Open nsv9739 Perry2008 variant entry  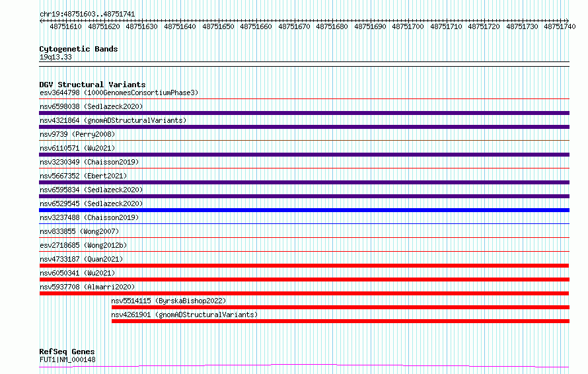pos(77,134)
